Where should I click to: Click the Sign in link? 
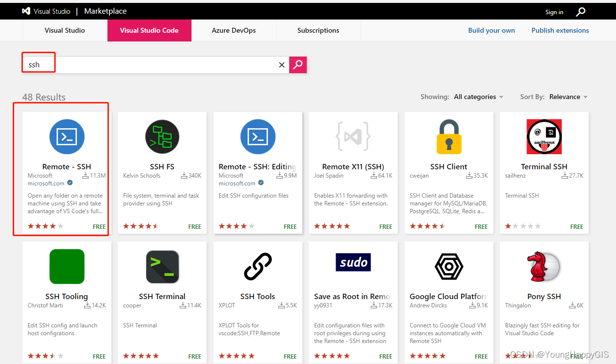click(x=554, y=12)
